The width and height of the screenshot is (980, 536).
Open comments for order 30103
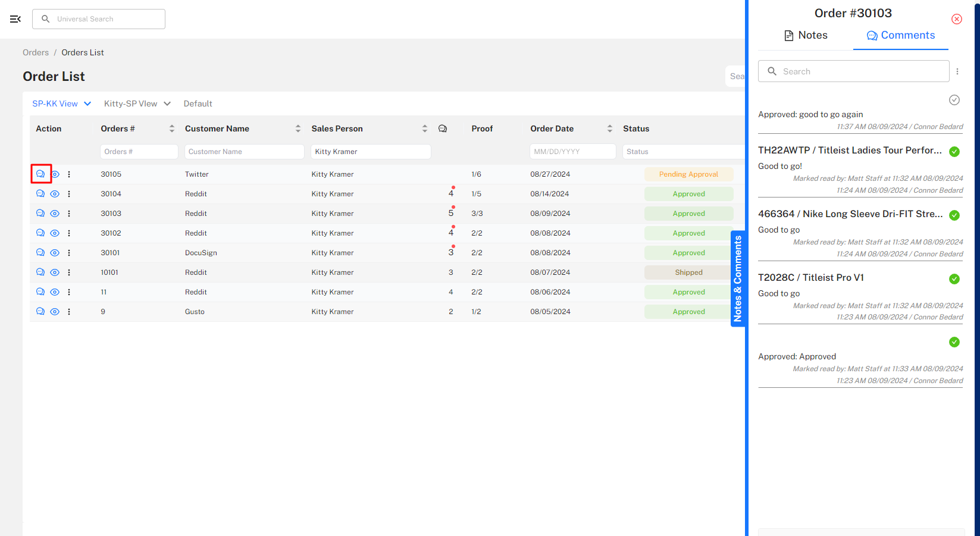click(40, 214)
